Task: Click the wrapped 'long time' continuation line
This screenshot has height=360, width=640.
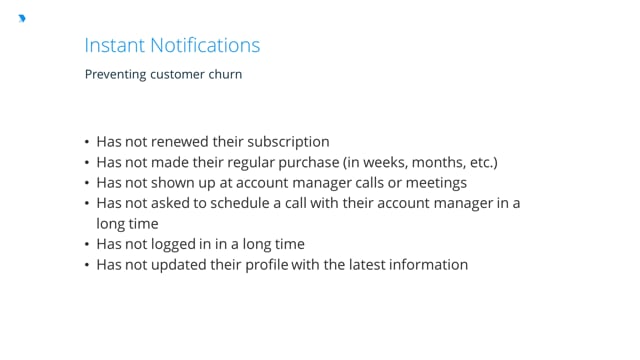Action: [x=127, y=224]
